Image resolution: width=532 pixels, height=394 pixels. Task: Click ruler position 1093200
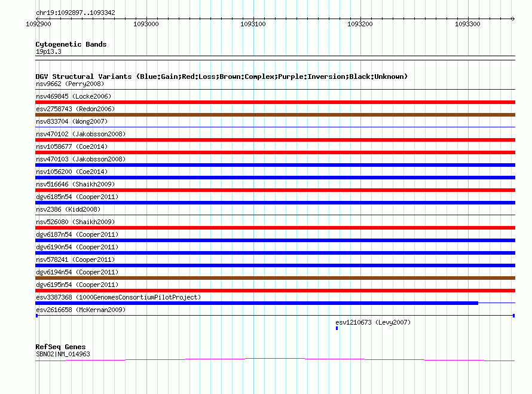[x=360, y=24]
